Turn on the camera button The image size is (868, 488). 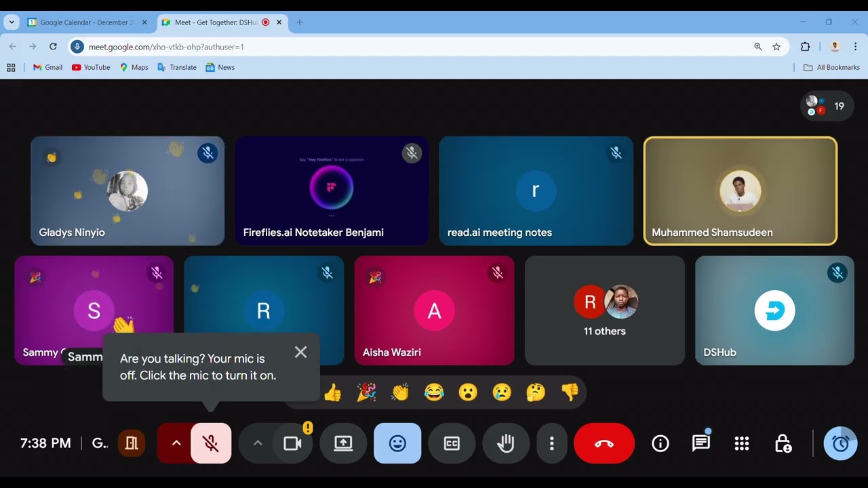(292, 443)
